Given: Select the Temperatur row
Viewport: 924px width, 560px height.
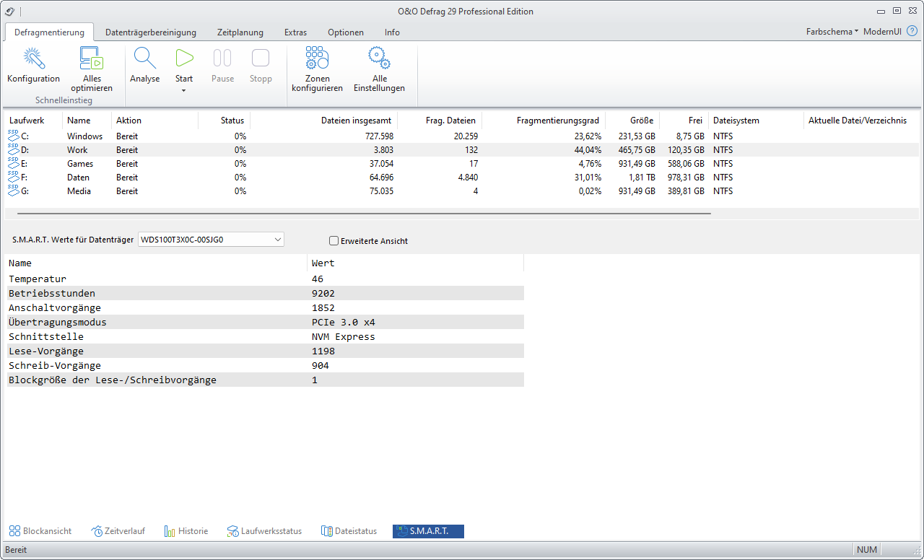Looking at the screenshot, I should [x=265, y=279].
